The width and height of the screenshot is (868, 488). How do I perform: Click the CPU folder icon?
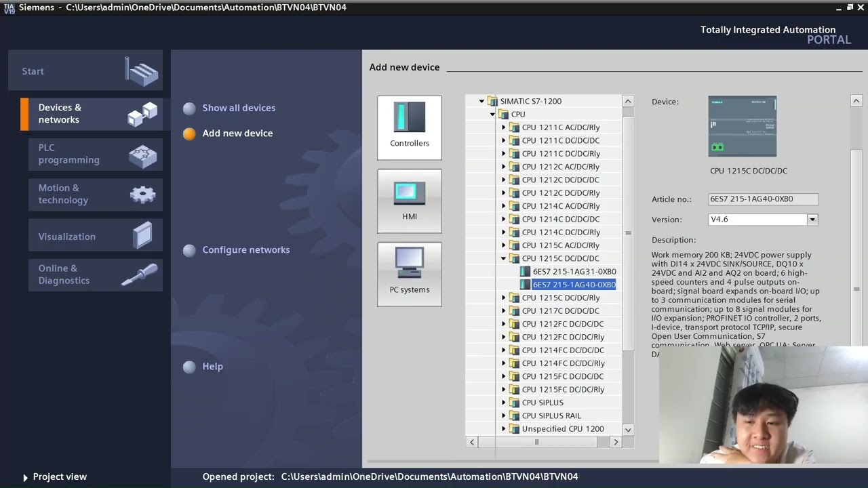point(503,115)
